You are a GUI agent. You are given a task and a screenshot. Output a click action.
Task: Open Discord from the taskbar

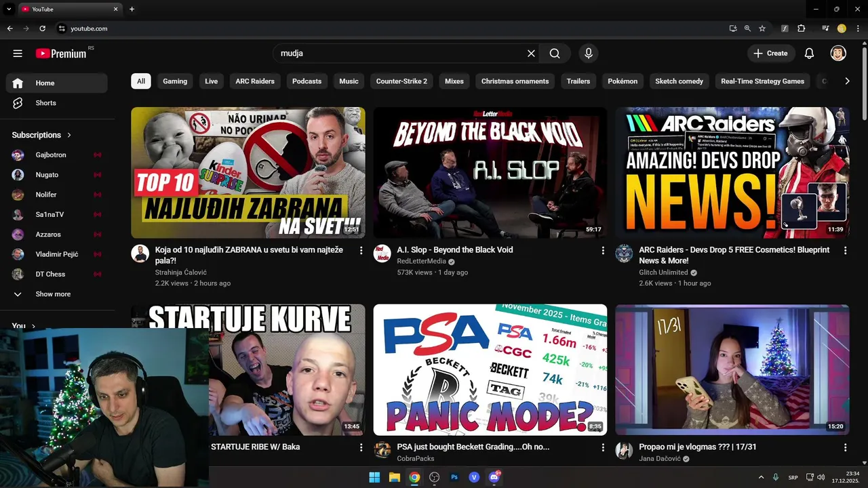pyautogui.click(x=494, y=477)
